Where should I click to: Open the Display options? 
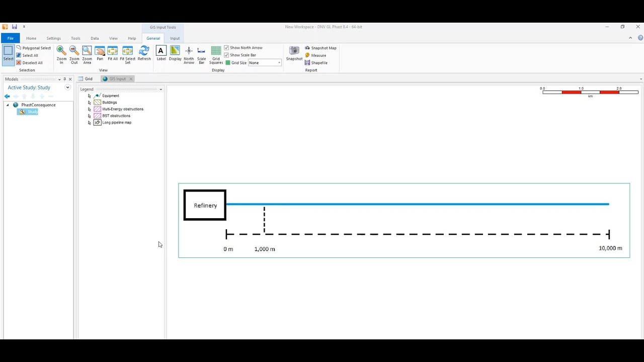[x=175, y=54]
